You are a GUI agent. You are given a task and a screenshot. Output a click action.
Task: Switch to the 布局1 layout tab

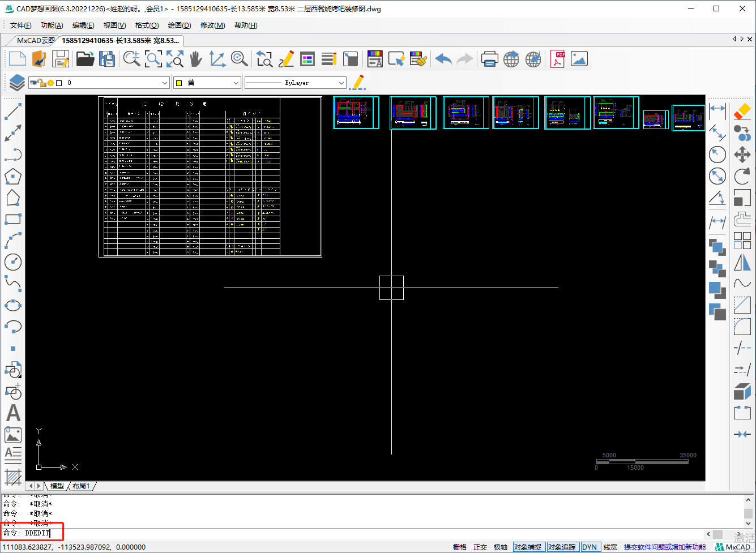[81, 486]
